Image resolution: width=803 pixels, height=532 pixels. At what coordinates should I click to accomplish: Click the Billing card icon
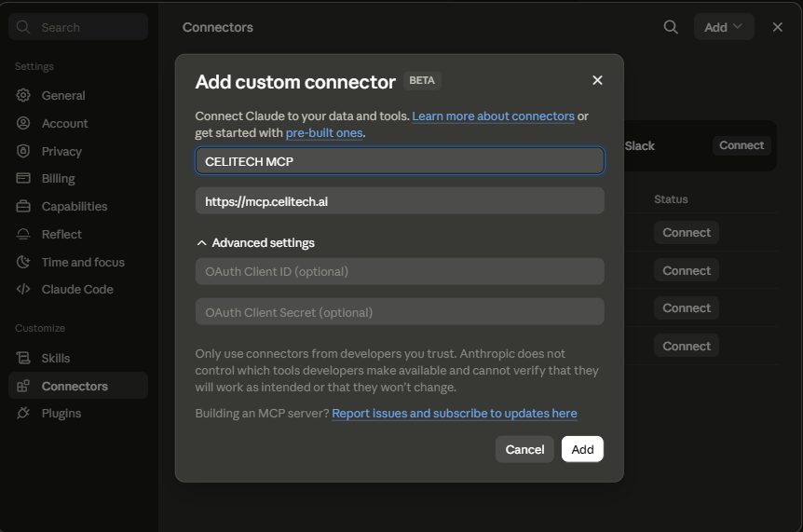click(x=23, y=178)
